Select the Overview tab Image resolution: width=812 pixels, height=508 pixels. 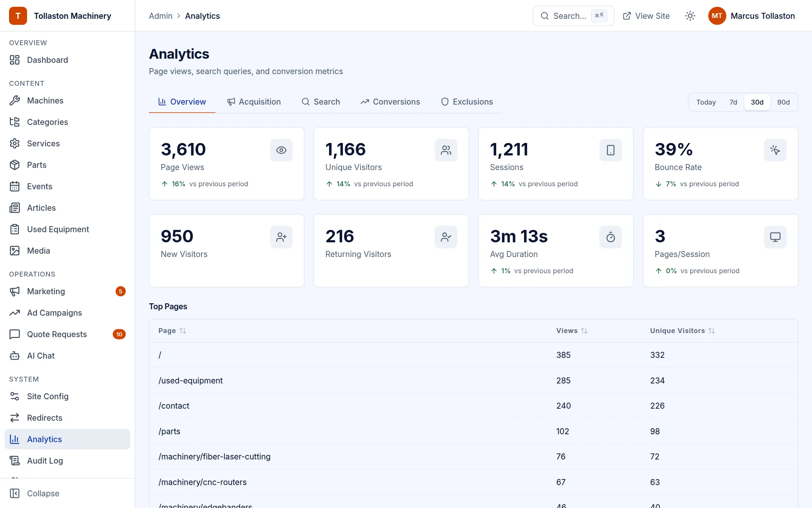point(182,102)
